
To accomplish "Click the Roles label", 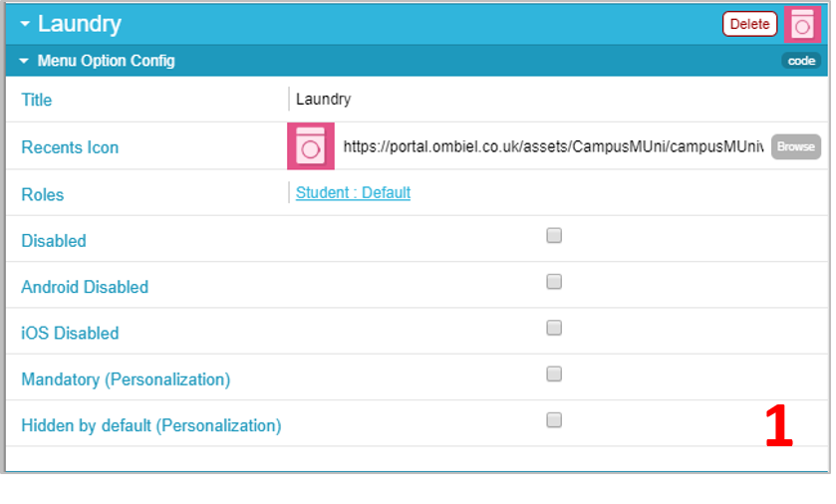I will tap(43, 195).
